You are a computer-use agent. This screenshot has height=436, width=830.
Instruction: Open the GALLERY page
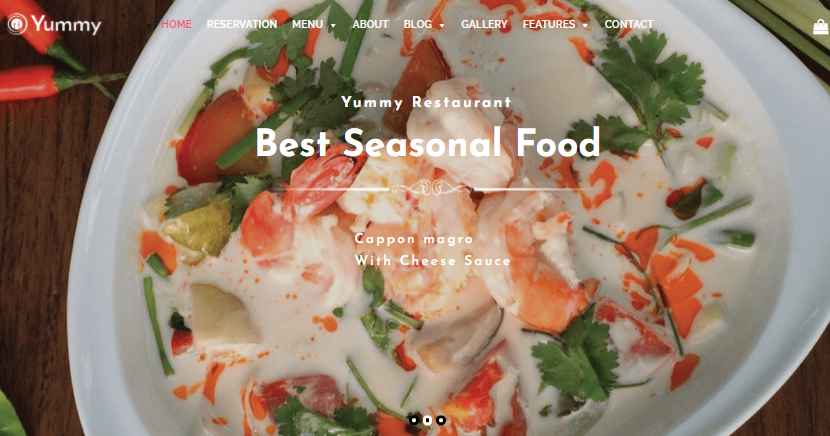[x=484, y=24]
